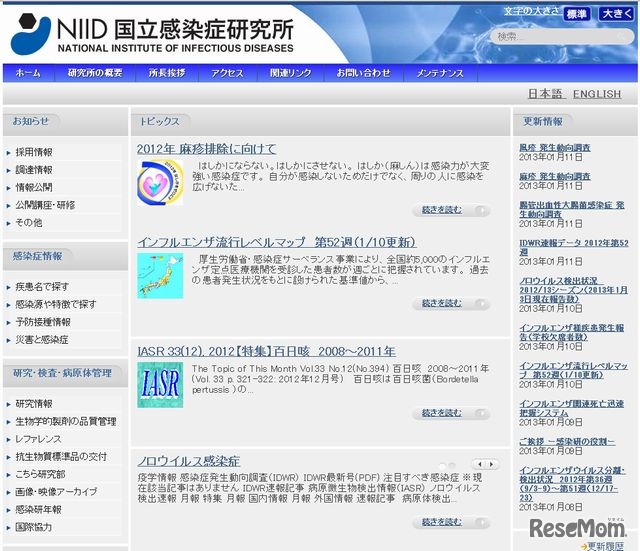Open 疾患名で探す link
The height and width of the screenshot is (551, 640).
click(42, 287)
